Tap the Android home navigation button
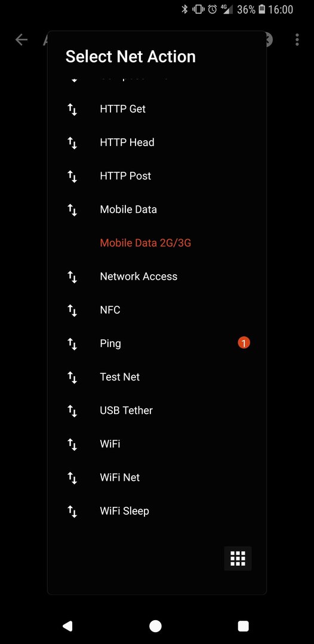 click(155, 626)
